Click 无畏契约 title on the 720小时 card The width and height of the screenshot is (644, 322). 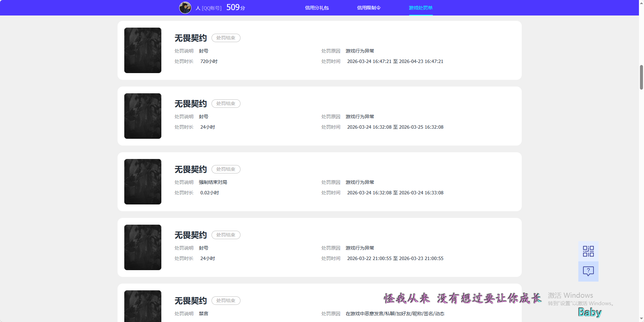[x=191, y=38]
